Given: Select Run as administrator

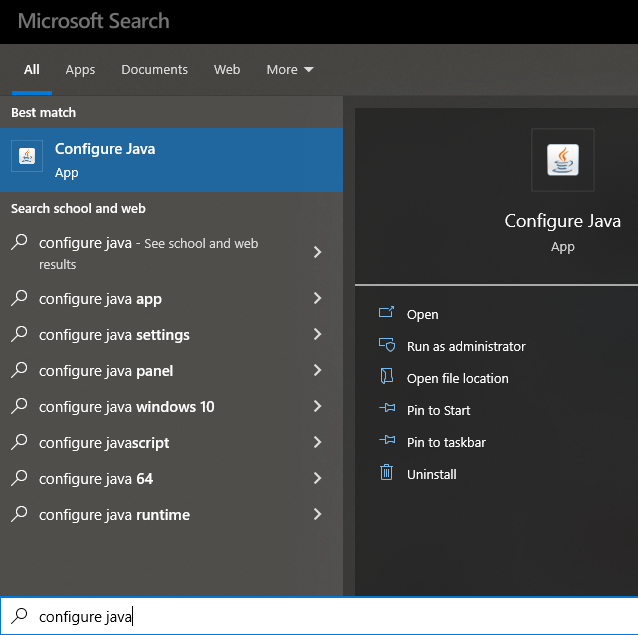Looking at the screenshot, I should point(466,347).
